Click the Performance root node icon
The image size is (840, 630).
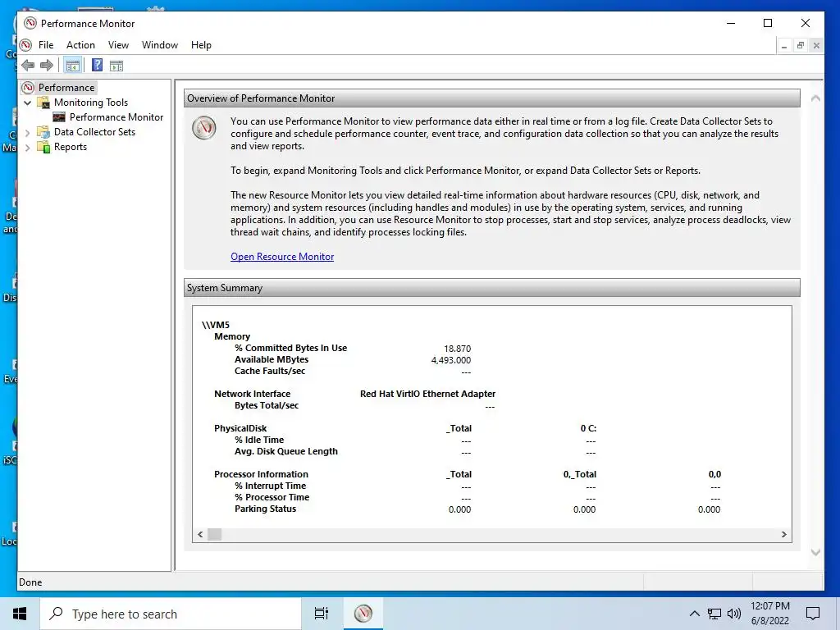(29, 87)
